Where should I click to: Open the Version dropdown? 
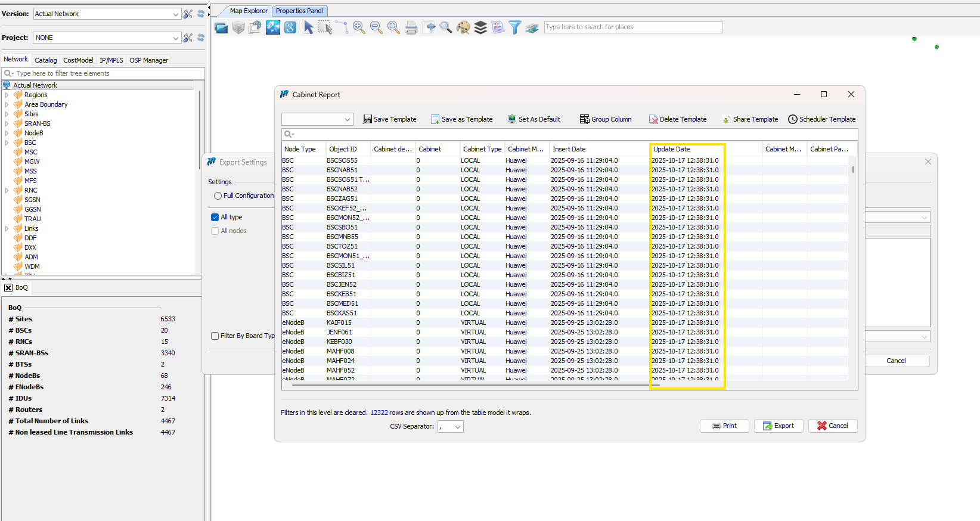click(175, 14)
